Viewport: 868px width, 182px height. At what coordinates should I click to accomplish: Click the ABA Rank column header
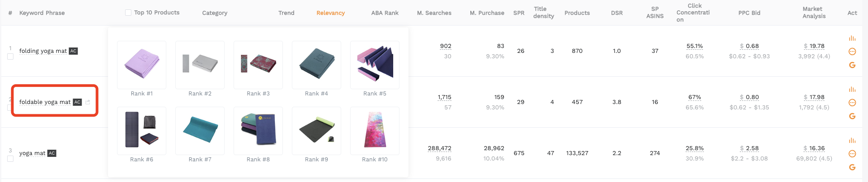click(x=385, y=13)
